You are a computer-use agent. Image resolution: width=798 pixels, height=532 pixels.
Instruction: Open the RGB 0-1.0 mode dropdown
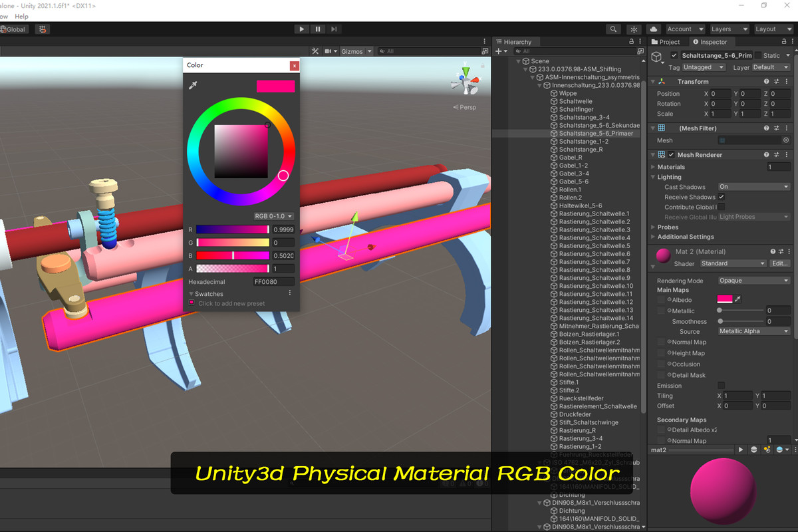(273, 216)
